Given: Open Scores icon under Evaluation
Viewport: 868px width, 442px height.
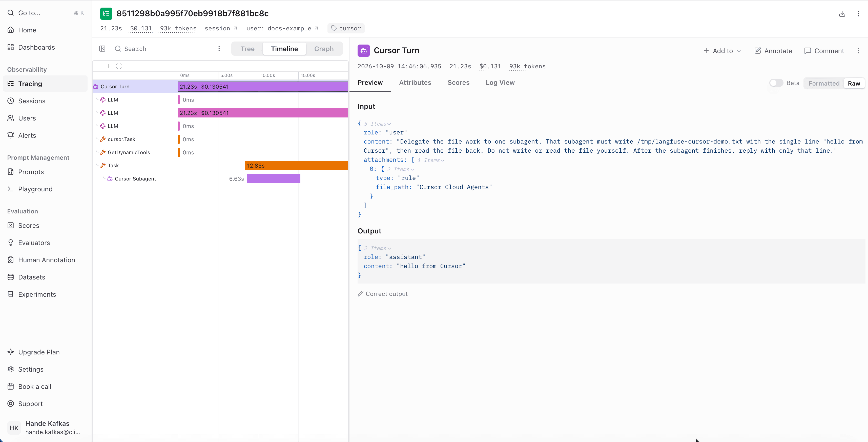Looking at the screenshot, I should point(11,226).
